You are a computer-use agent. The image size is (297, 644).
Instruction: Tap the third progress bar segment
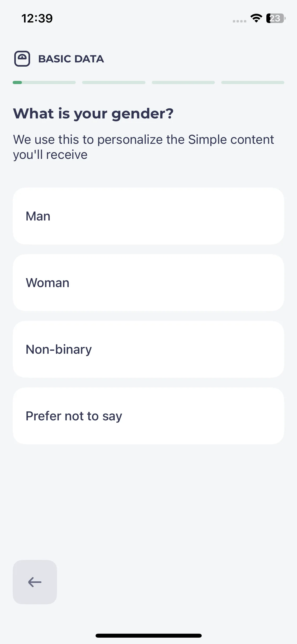pyautogui.click(x=183, y=82)
